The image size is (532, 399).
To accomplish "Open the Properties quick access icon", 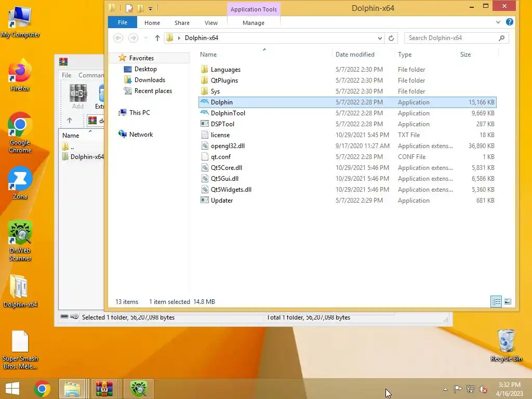I will [x=129, y=8].
